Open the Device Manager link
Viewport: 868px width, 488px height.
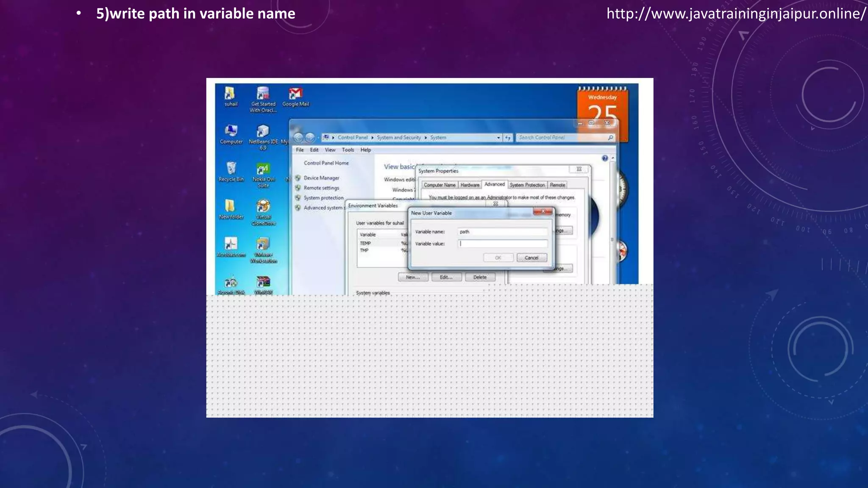(321, 178)
